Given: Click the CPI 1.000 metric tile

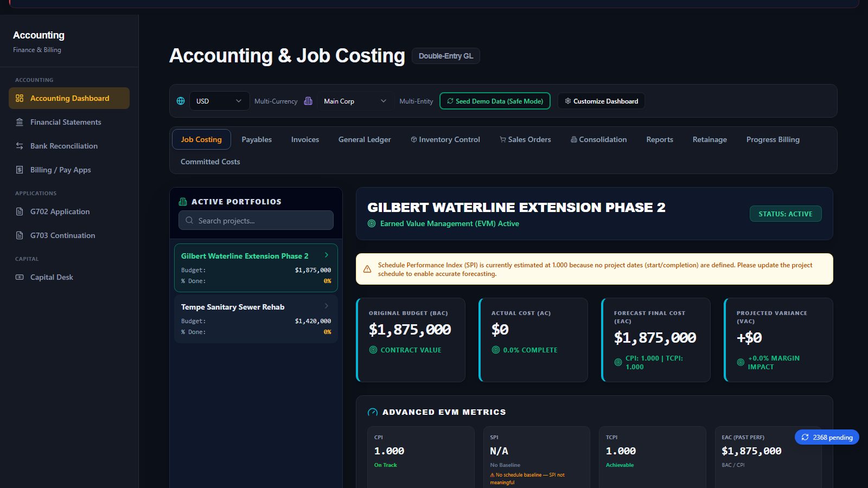Looking at the screenshot, I should pyautogui.click(x=420, y=457).
